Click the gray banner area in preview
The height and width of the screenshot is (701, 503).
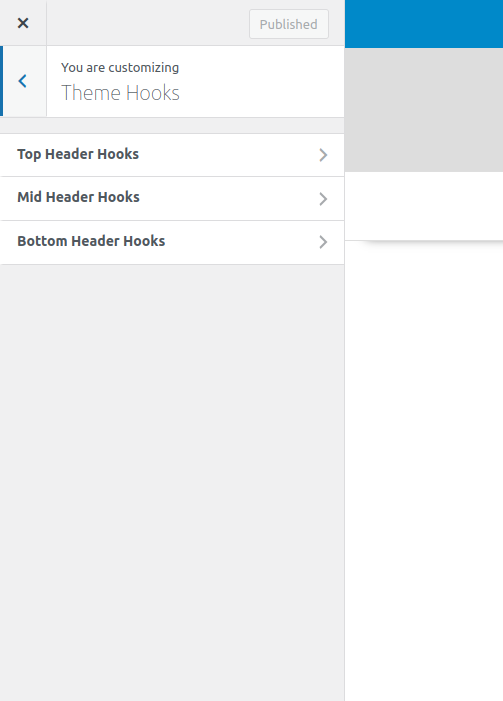(424, 110)
